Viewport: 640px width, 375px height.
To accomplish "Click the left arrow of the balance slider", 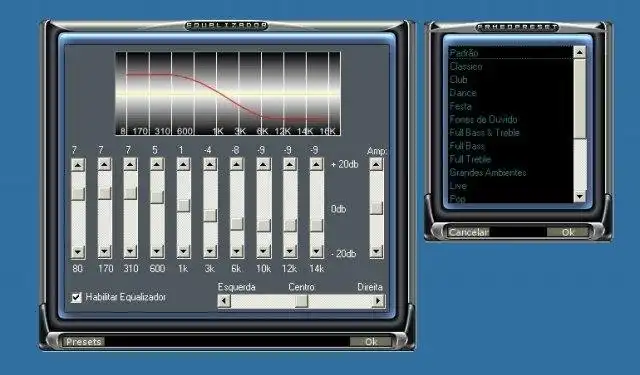I will [x=224, y=301].
